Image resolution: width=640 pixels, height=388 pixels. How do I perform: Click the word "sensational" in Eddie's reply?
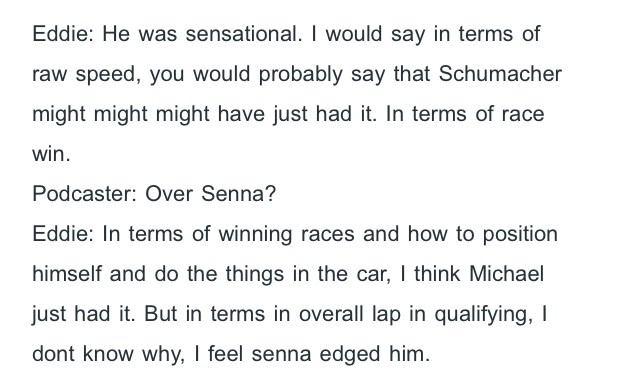pos(244,33)
